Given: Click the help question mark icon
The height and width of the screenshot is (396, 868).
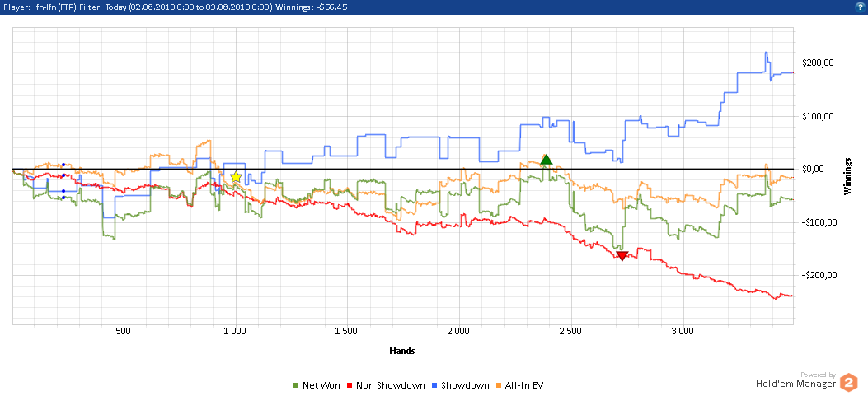Looking at the screenshot, I should [860, 6].
